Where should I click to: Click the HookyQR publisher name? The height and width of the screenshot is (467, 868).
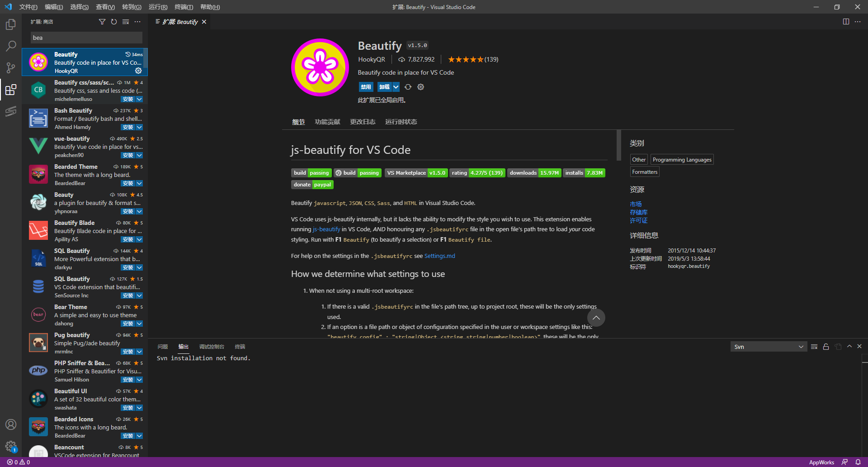(372, 59)
